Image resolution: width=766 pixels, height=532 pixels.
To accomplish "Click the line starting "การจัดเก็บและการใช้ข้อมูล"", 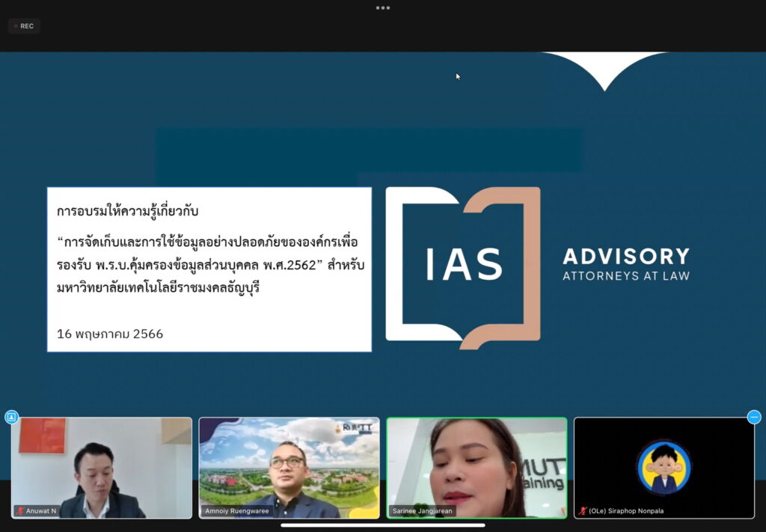I will [208, 242].
